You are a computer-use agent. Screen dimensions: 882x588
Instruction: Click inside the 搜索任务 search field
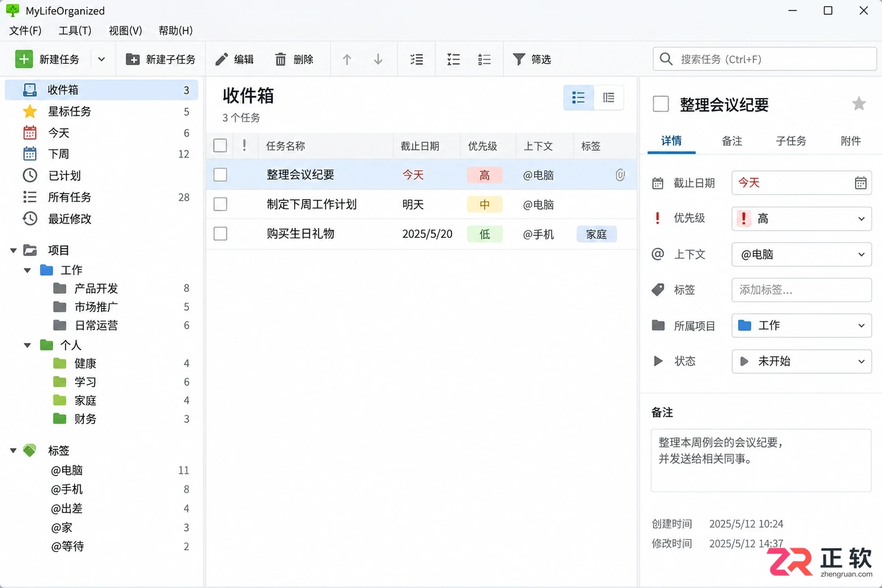pos(764,59)
